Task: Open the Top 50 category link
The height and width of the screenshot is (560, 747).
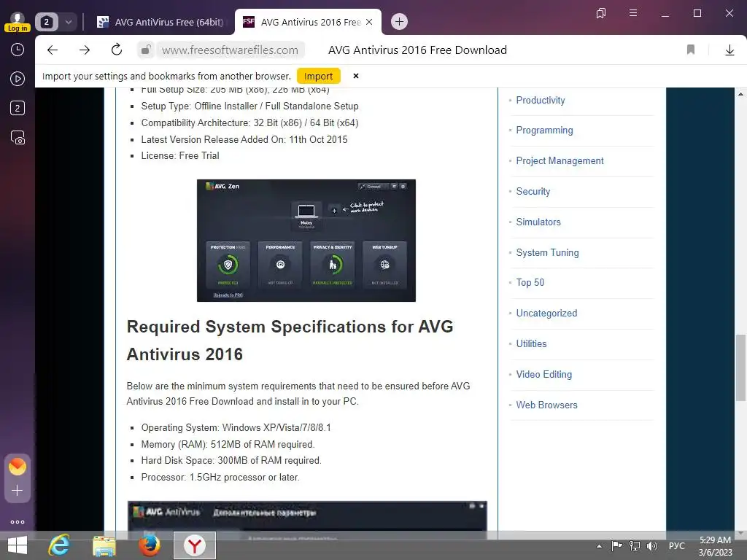Action: coord(530,282)
